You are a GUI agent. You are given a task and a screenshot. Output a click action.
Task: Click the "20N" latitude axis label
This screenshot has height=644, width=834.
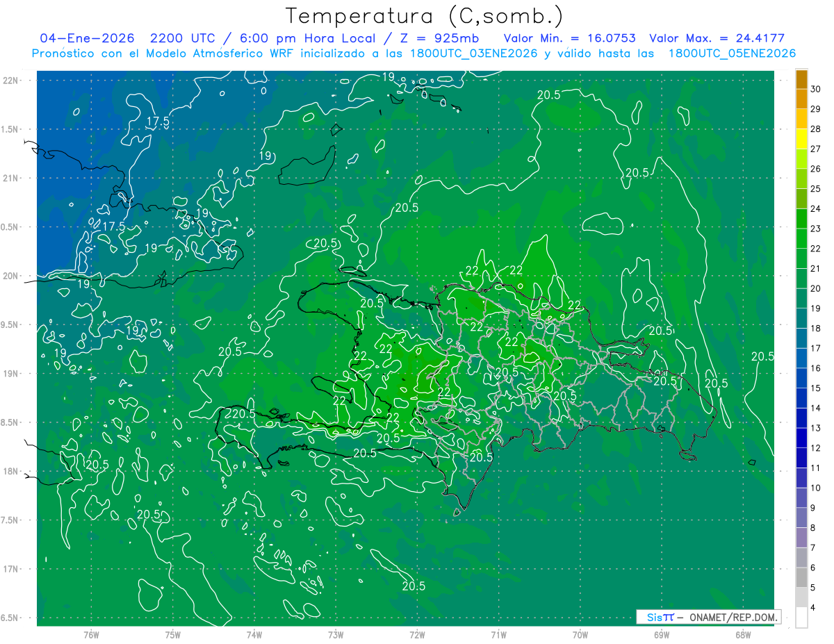click(x=11, y=276)
